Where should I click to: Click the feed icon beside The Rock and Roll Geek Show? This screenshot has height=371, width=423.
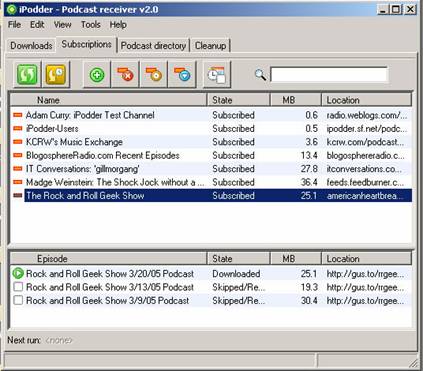18,195
